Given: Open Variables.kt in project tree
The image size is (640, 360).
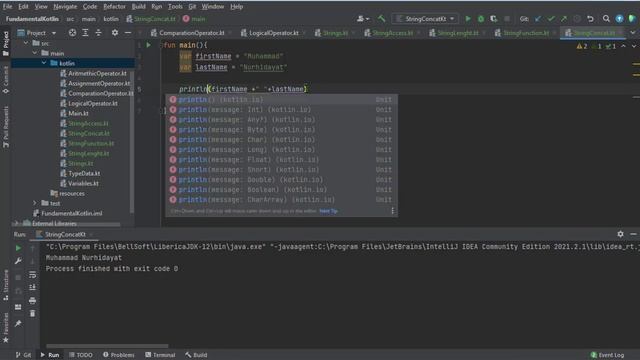Looking at the screenshot, I should [x=80, y=183].
